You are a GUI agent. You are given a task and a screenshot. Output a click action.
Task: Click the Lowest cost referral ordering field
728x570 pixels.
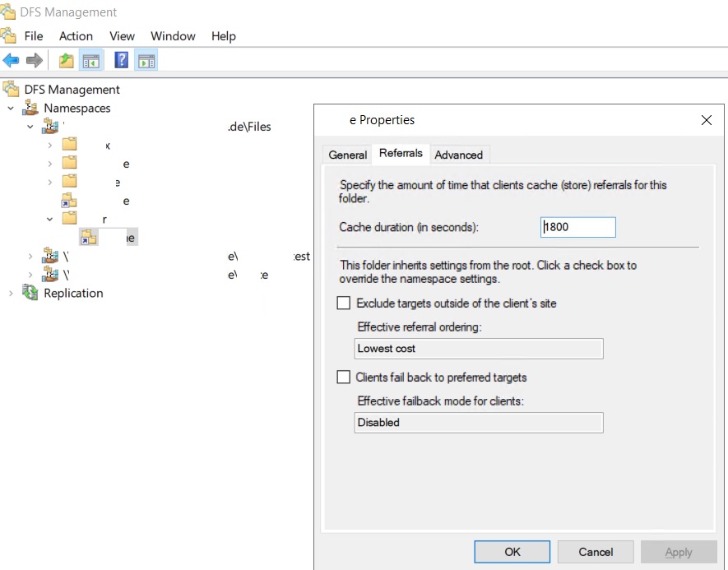click(x=479, y=349)
